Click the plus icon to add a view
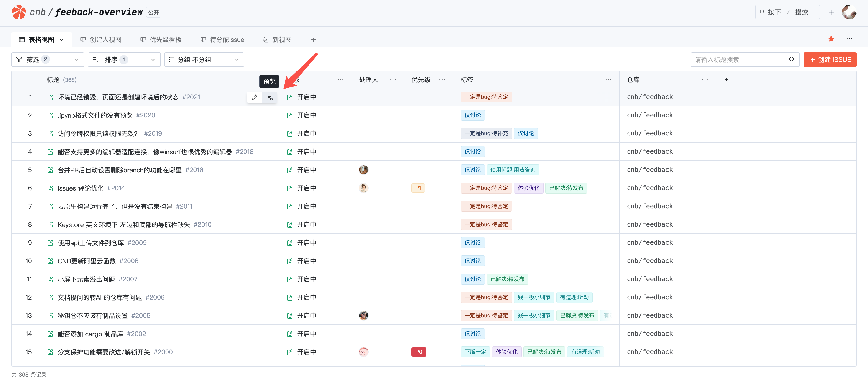Screen dimensions: 868x382 313,40
